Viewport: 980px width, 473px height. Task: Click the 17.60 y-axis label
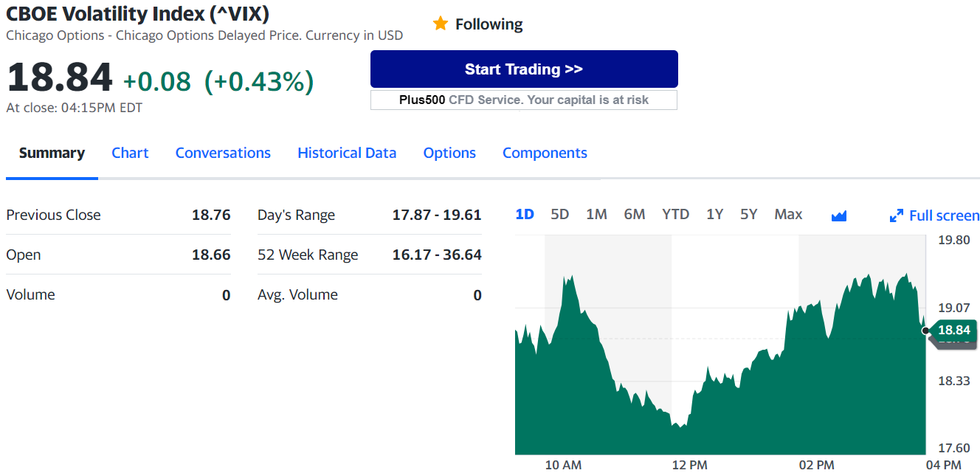[x=953, y=448]
